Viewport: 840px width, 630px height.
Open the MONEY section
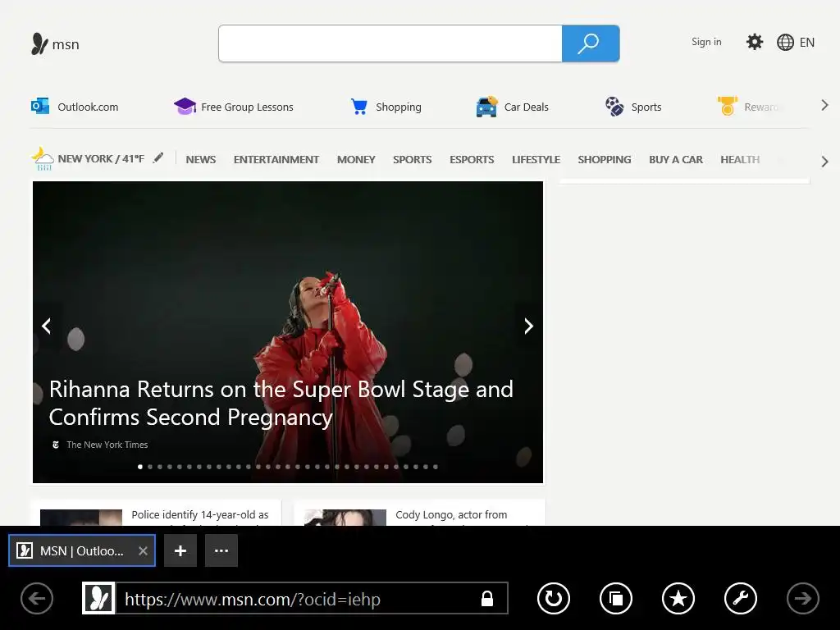pos(356,160)
